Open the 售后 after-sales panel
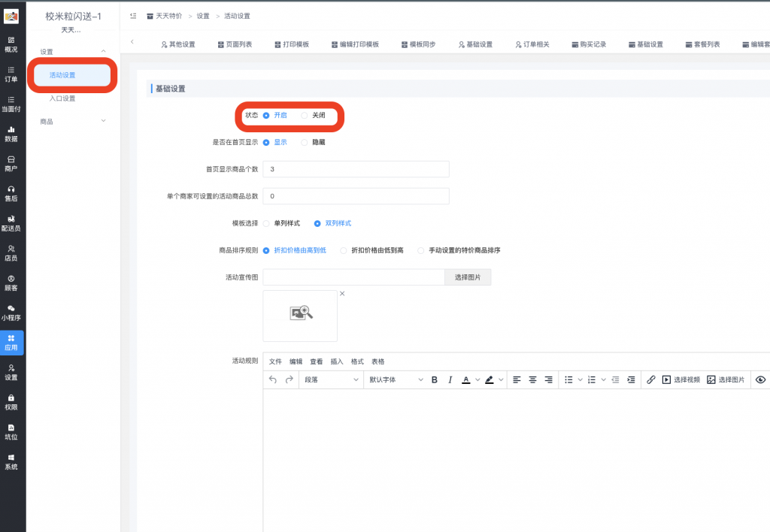This screenshot has width=770, height=532. 12,193
